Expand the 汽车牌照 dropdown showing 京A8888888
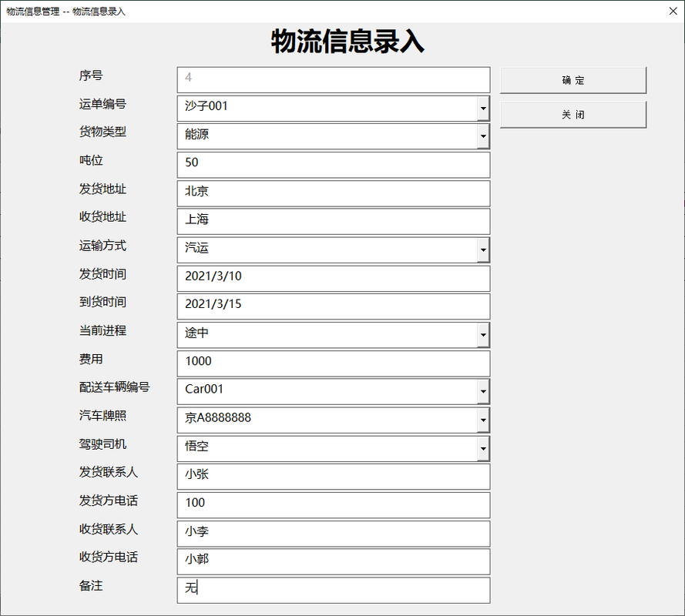Viewport: 685px width, 616px height. click(x=484, y=420)
